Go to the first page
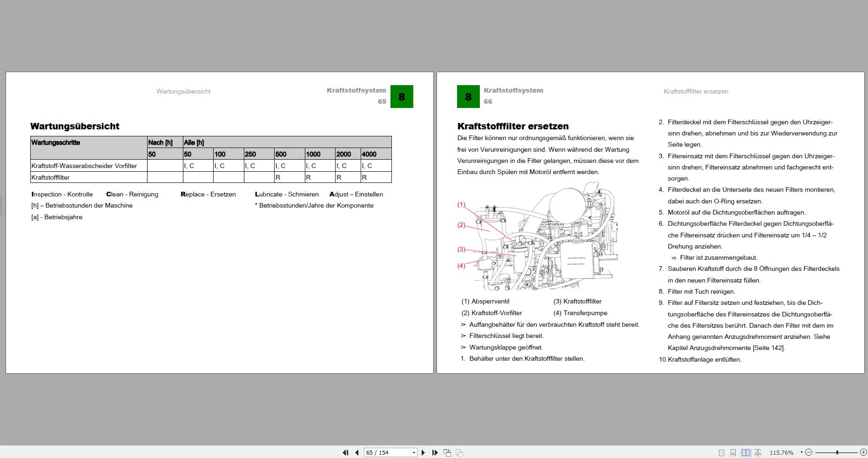Screen dimensions: 868x458 (x=345, y=452)
